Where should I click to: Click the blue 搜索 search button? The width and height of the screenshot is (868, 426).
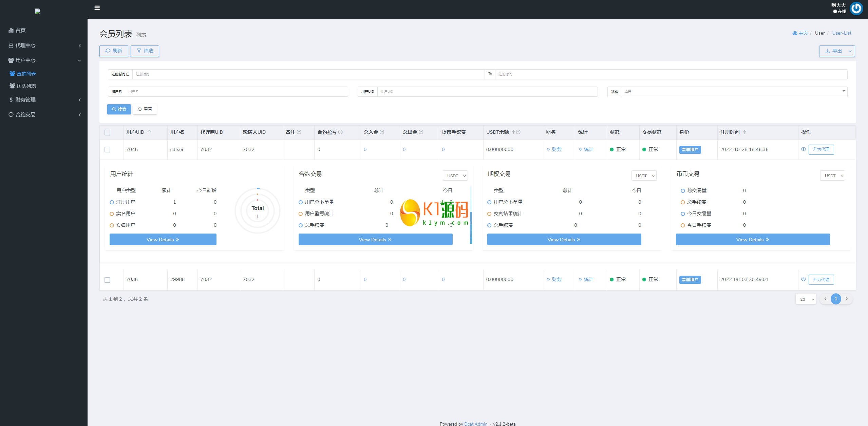click(x=119, y=109)
